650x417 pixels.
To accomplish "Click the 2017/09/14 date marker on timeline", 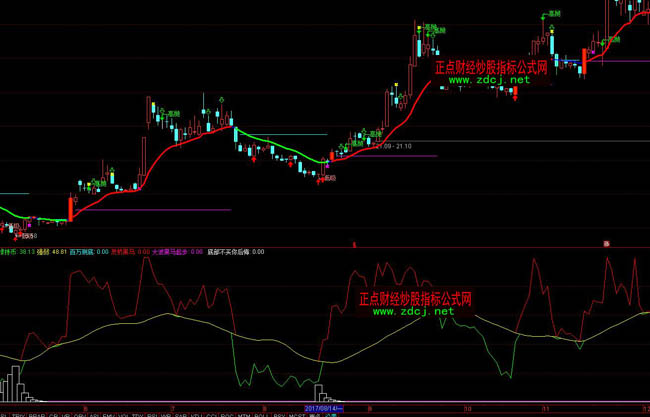I will 324,408.
